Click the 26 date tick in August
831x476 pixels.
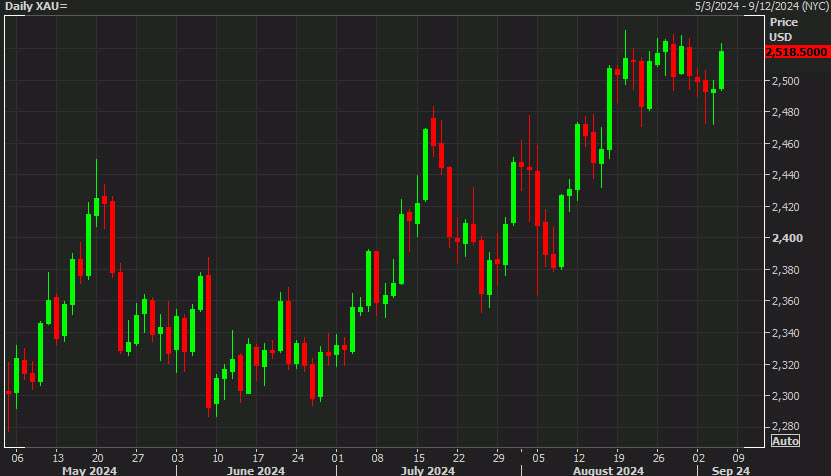[658, 458]
